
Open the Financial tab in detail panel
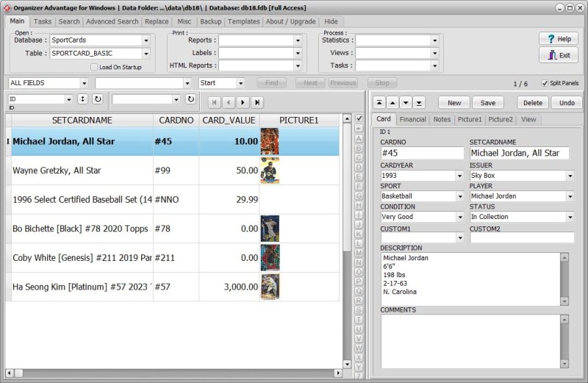click(412, 119)
